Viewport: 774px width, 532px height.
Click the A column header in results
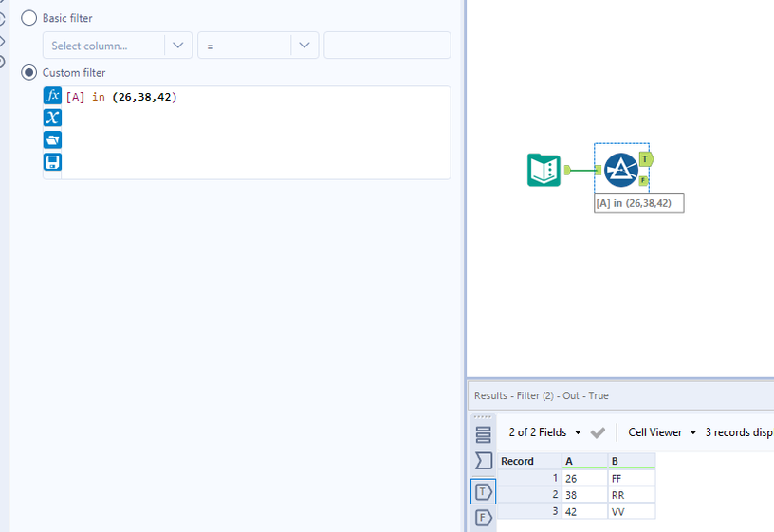585,461
